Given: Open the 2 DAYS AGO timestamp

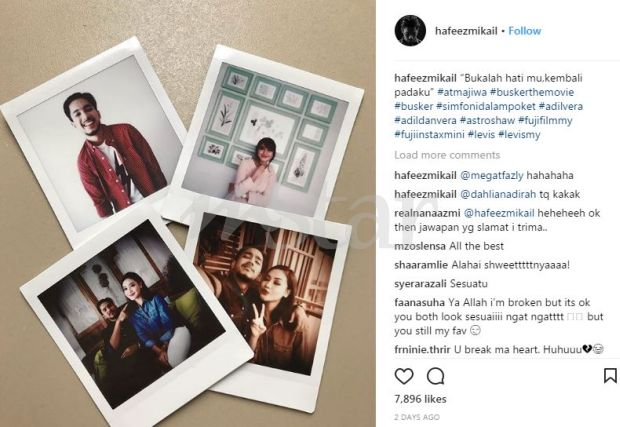Looking at the screenshot, I should click(417, 417).
